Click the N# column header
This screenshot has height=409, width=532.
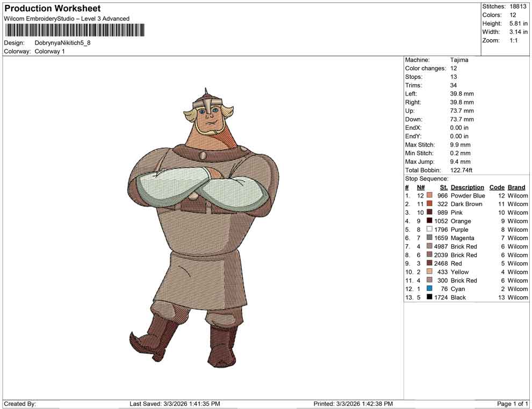421,187
